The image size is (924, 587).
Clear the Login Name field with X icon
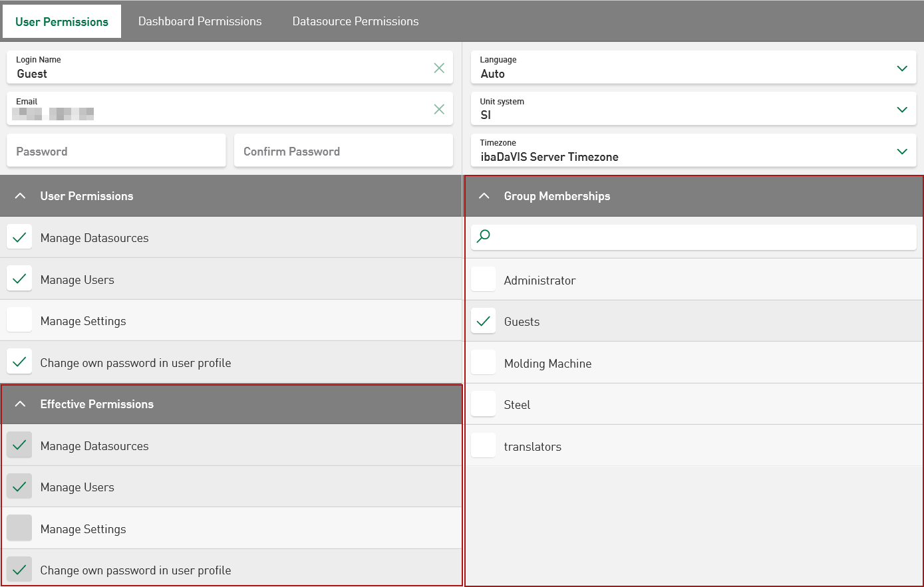(x=439, y=68)
